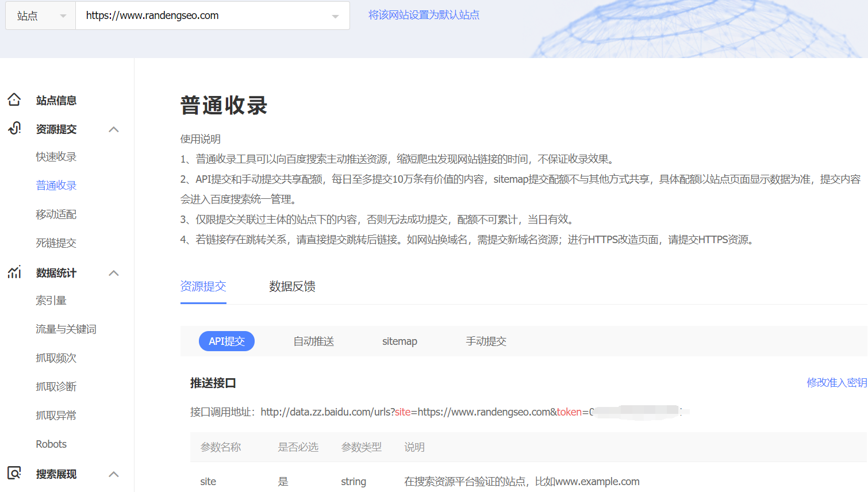Open the 死链提交 sidebar item

point(56,243)
